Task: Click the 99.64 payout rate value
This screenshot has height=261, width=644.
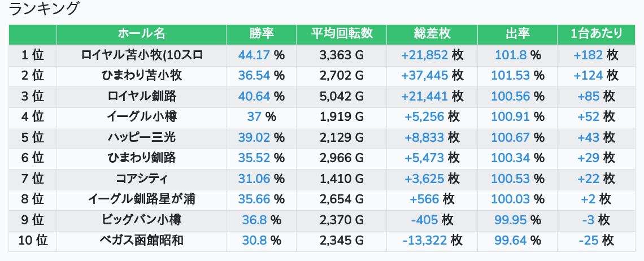Action: (x=511, y=241)
